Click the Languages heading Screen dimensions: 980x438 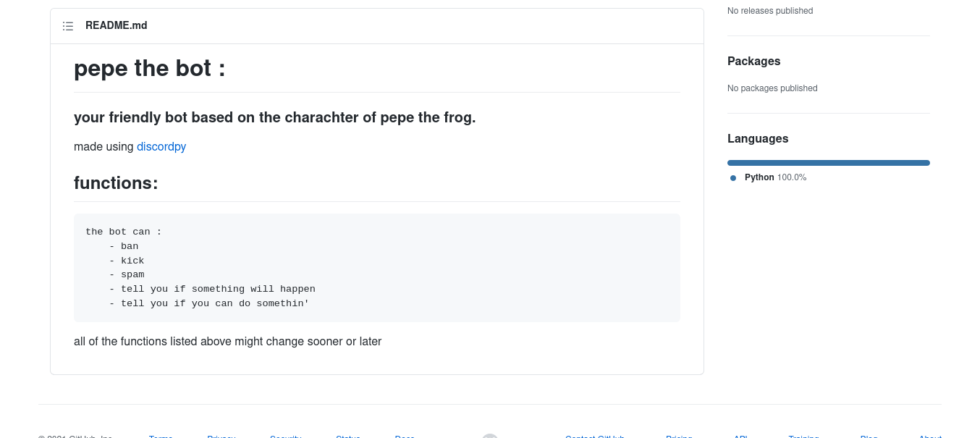[x=758, y=138]
